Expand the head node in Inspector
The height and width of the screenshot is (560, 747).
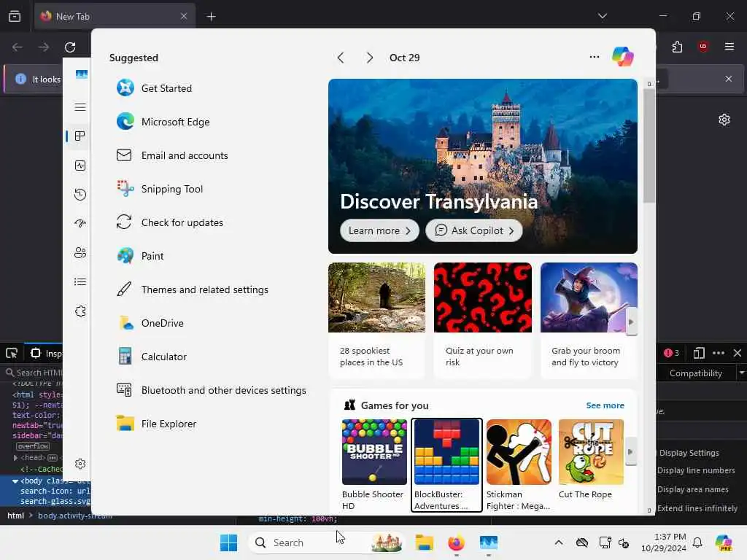click(15, 458)
